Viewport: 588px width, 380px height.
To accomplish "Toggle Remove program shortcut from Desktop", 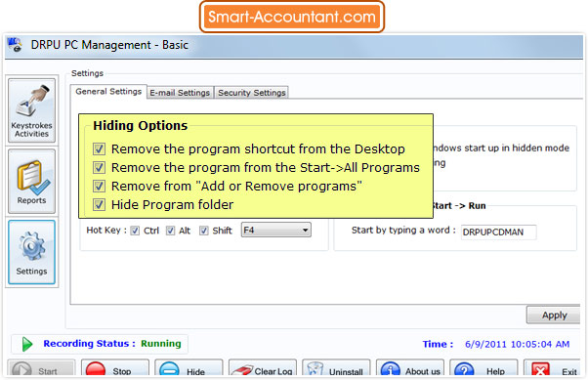I will pos(99,148).
